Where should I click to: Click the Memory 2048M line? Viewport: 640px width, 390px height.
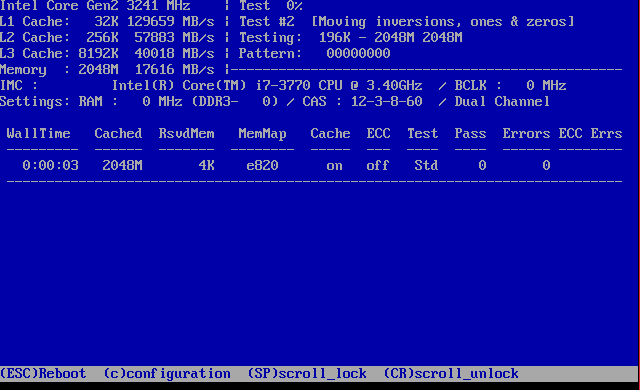107,70
